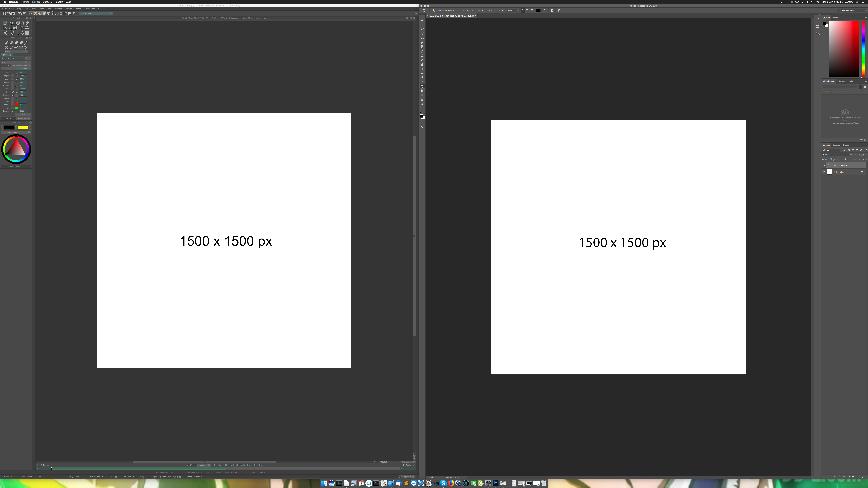Screen dimensions: 868x488
Task: Open the warp text option in Photoshop
Action: pyautogui.click(x=545, y=11)
